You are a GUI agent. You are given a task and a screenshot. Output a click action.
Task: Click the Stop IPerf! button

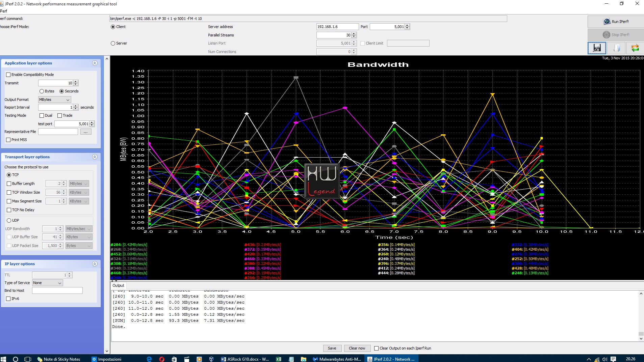(x=616, y=35)
